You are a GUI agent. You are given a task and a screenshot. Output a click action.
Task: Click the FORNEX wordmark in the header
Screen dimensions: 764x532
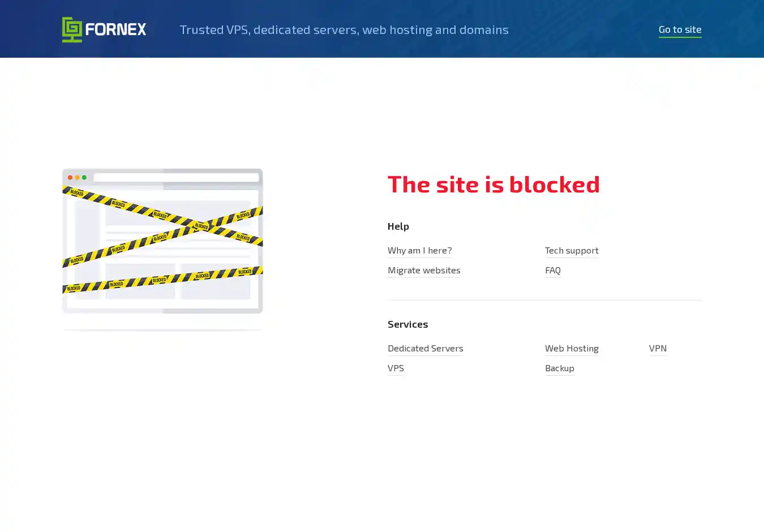tap(116, 29)
